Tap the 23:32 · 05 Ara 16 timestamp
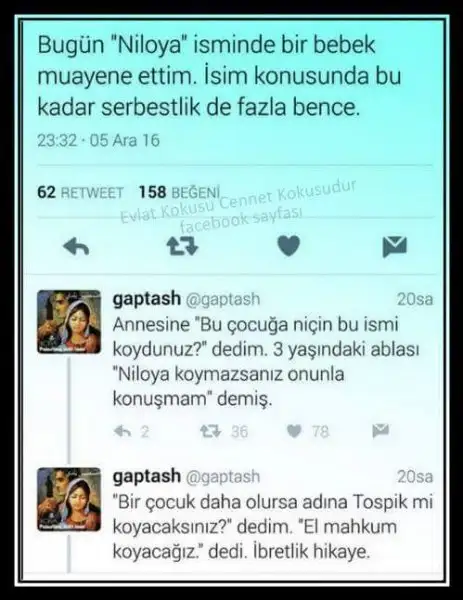 [x=98, y=140]
